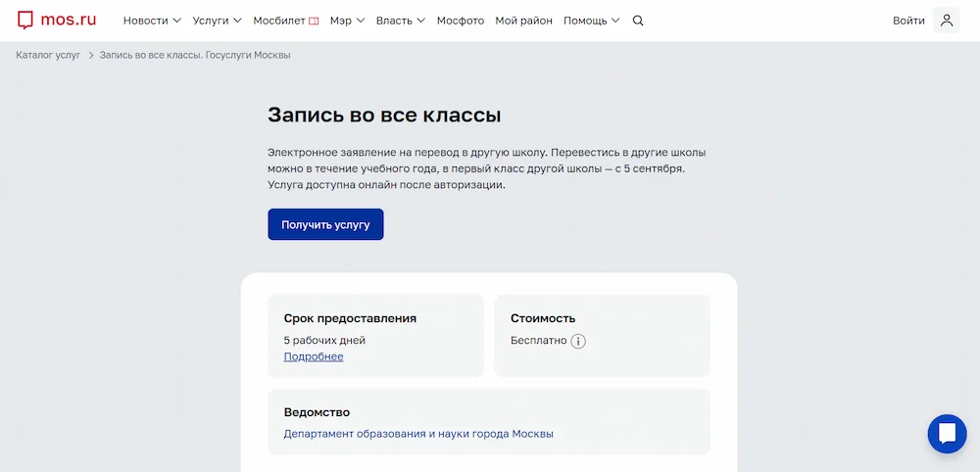980x472 pixels.
Task: Expand the Власть dropdown menu
Action: [401, 21]
